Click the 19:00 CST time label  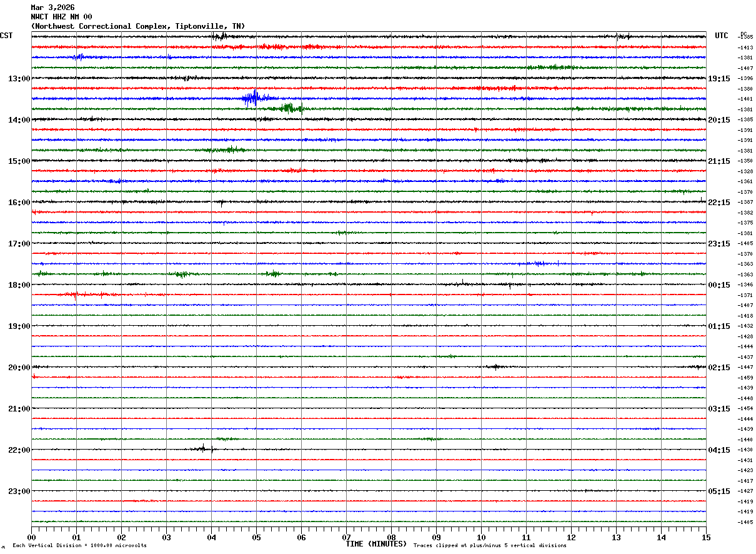(19, 326)
